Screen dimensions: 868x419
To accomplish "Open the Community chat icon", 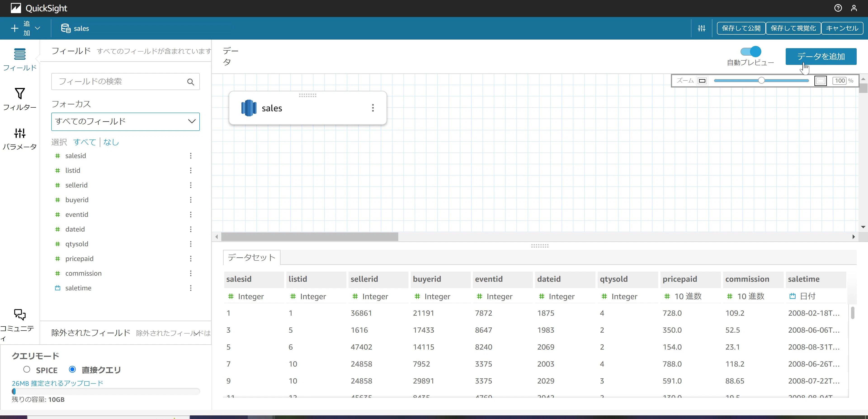I will pyautogui.click(x=19, y=315).
